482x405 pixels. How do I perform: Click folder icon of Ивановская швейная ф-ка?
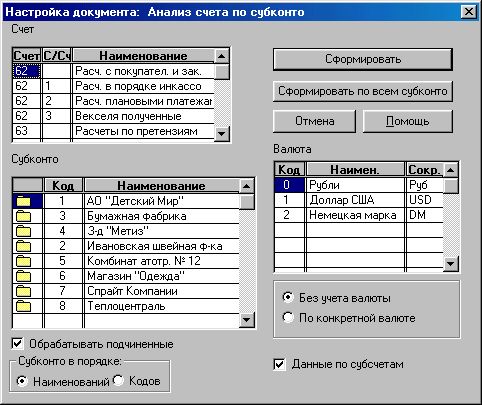[x=24, y=246]
